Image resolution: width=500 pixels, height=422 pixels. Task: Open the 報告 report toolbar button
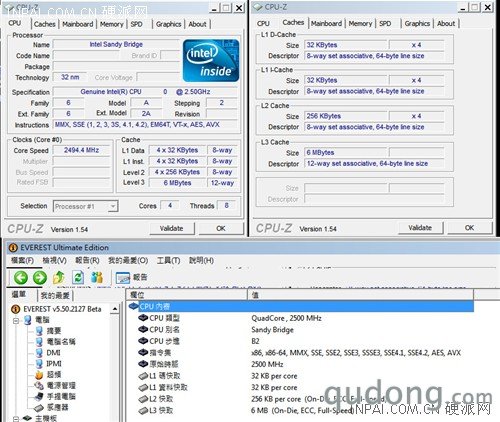tap(131, 277)
